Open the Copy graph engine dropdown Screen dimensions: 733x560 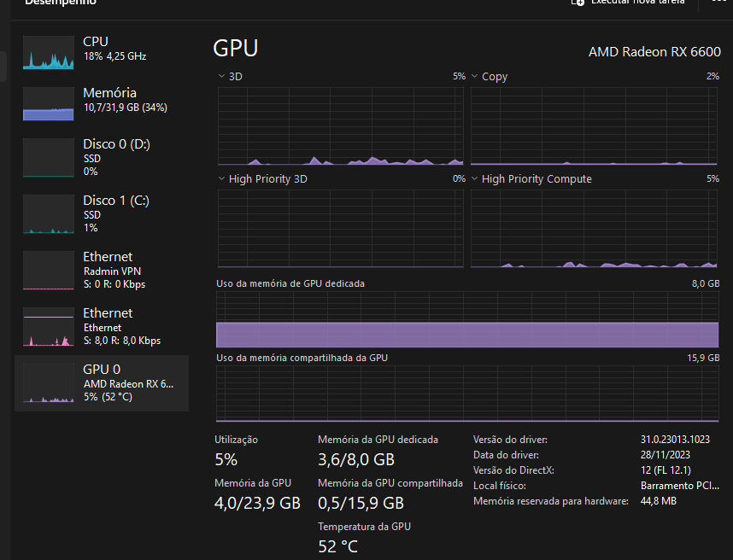474,76
